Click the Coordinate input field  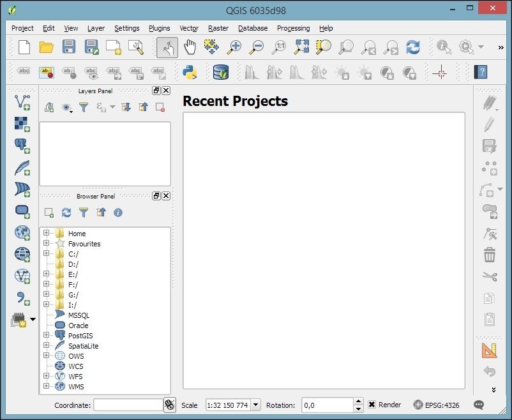coord(128,405)
